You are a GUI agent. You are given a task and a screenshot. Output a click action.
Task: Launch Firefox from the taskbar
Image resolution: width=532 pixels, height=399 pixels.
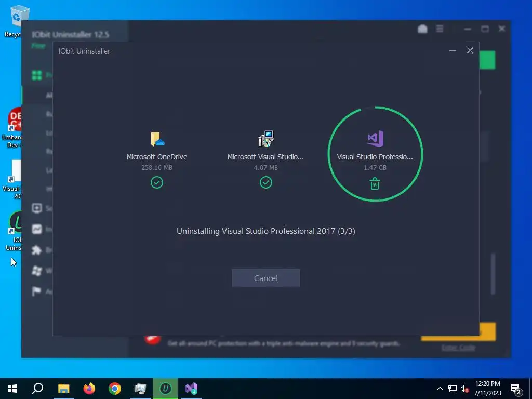pos(89,389)
